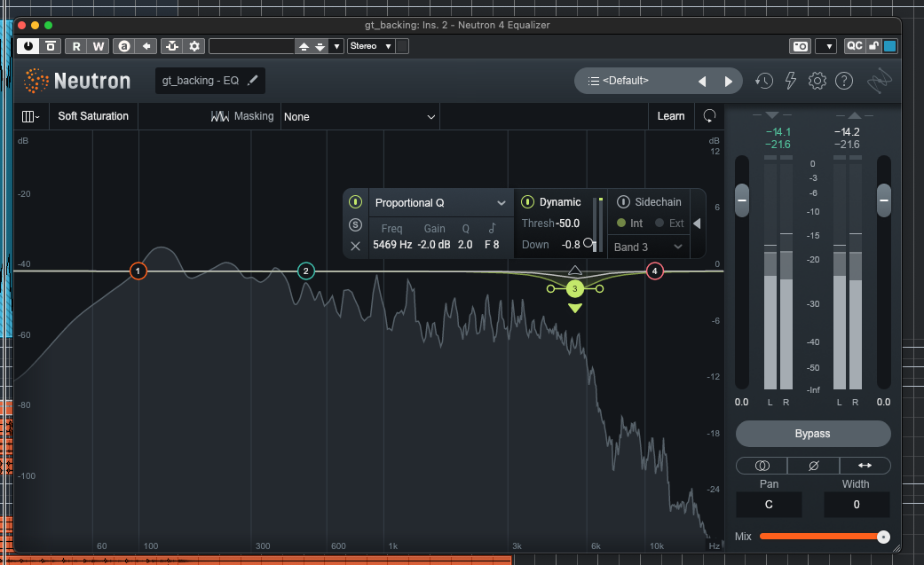This screenshot has width=924, height=565.
Task: Go to previous preset with left arrow
Action: [702, 82]
